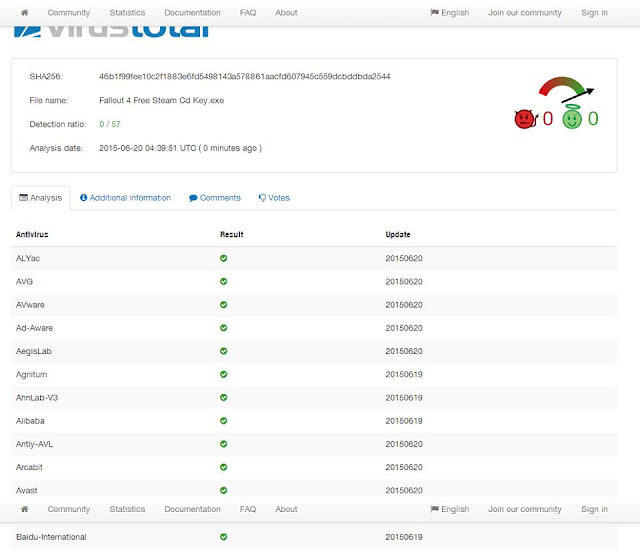Switch to the Analysis tab
The width and height of the screenshot is (640, 552).
point(41,198)
